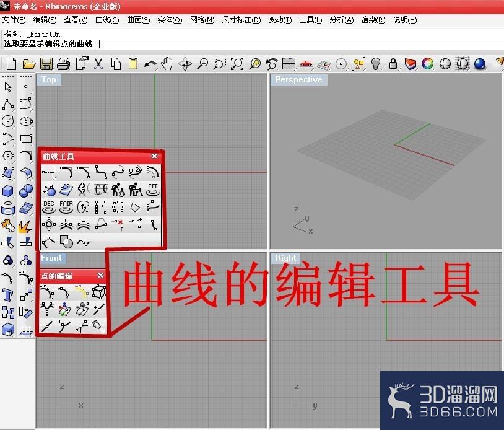Image resolution: width=504 pixels, height=430 pixels.
Task: Open the 编辑(E) menu
Action: (45, 20)
